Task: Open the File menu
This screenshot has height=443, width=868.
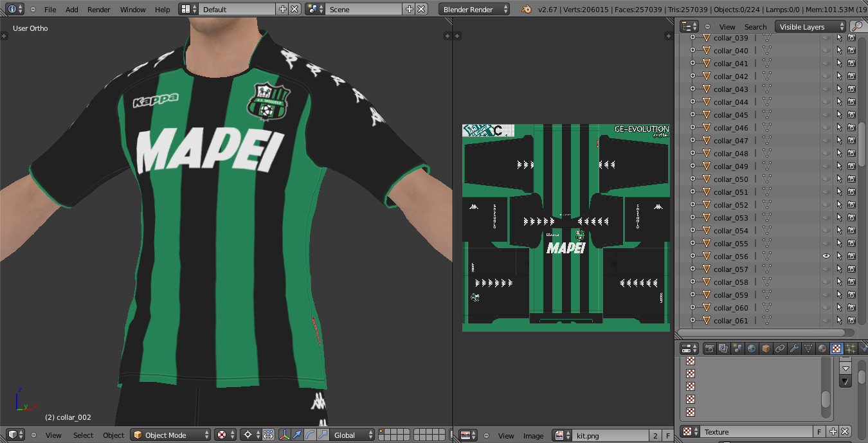Action: click(50, 10)
